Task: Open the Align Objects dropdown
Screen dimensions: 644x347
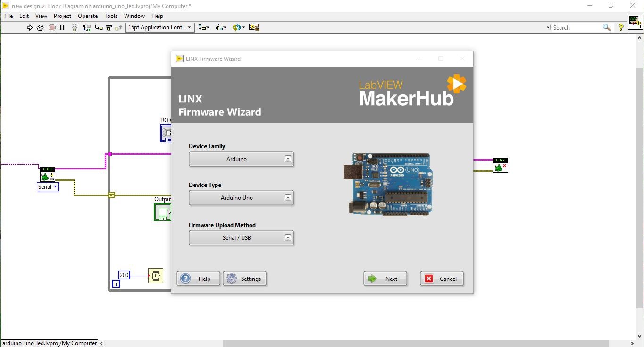Action: point(204,27)
